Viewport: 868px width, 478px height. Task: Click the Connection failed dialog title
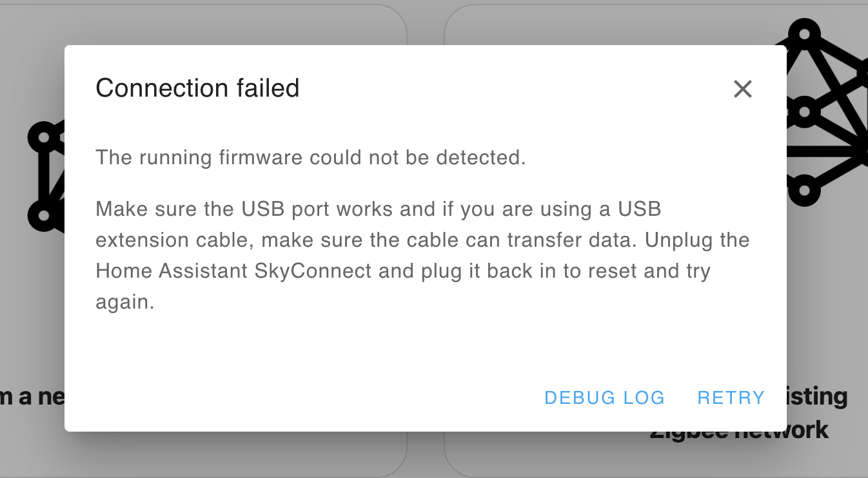point(197,88)
